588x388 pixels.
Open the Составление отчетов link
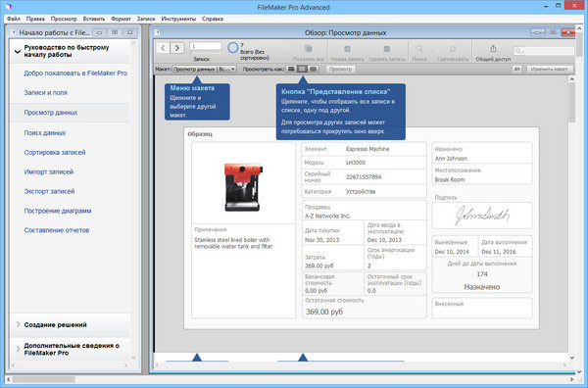(57, 230)
